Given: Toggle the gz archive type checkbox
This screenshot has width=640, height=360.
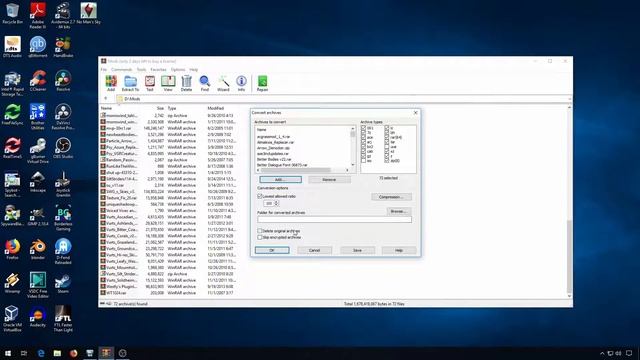Looking at the screenshot, I should (363, 156).
